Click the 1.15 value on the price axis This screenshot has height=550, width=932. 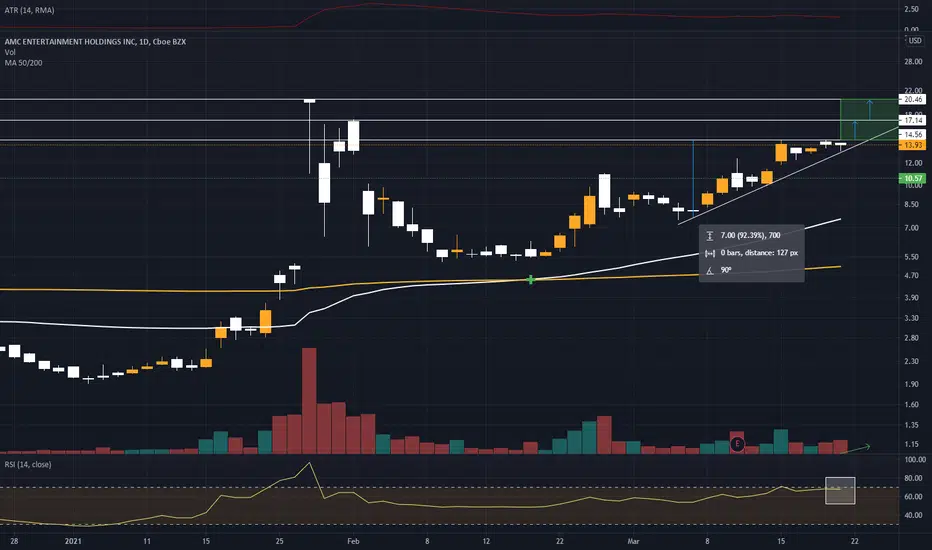tap(911, 444)
